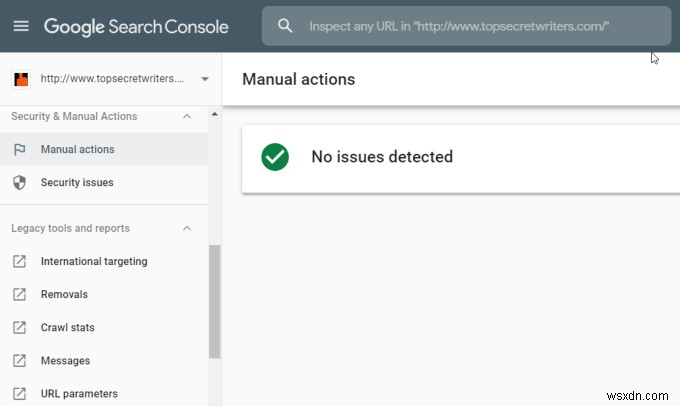Click the Crawl stats external-link icon

20,327
